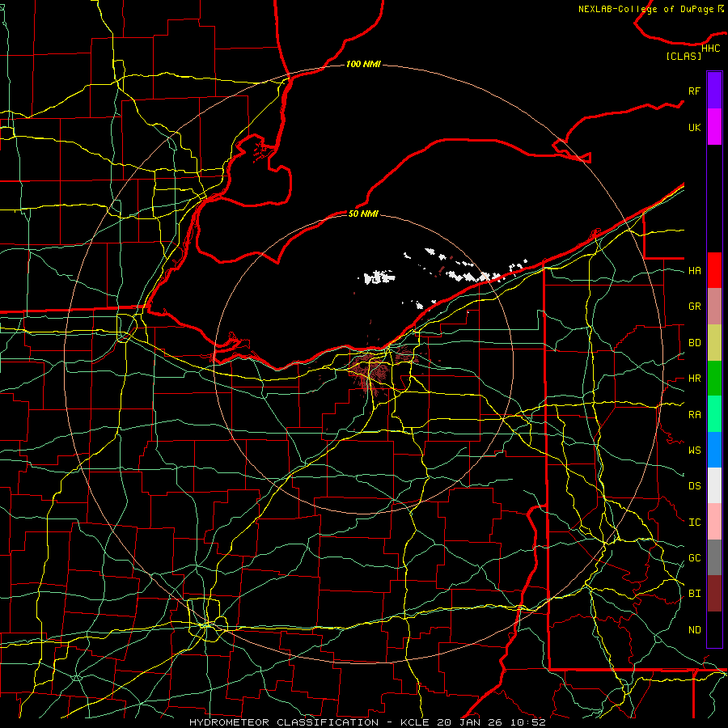This screenshot has height=728, width=728.
Task: Click the 100 NMI range ring label
Action: point(363,64)
